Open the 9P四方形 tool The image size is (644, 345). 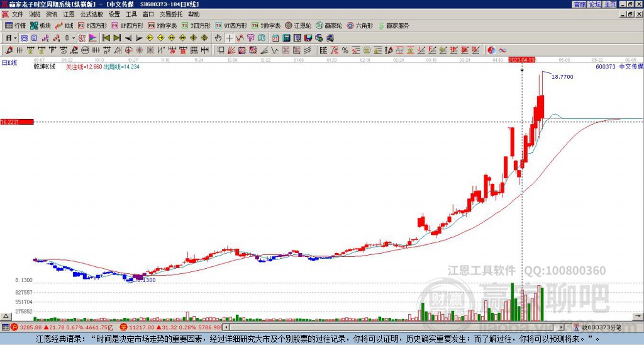click(x=128, y=25)
